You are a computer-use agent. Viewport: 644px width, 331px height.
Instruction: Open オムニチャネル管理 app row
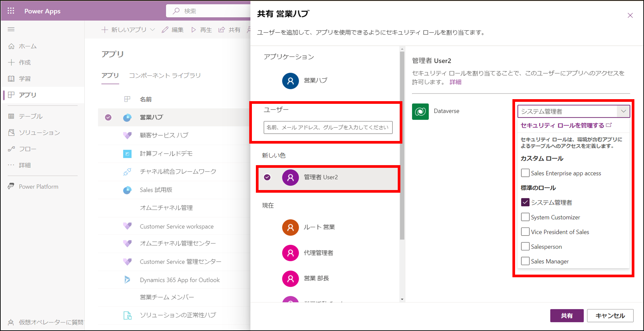166,208
